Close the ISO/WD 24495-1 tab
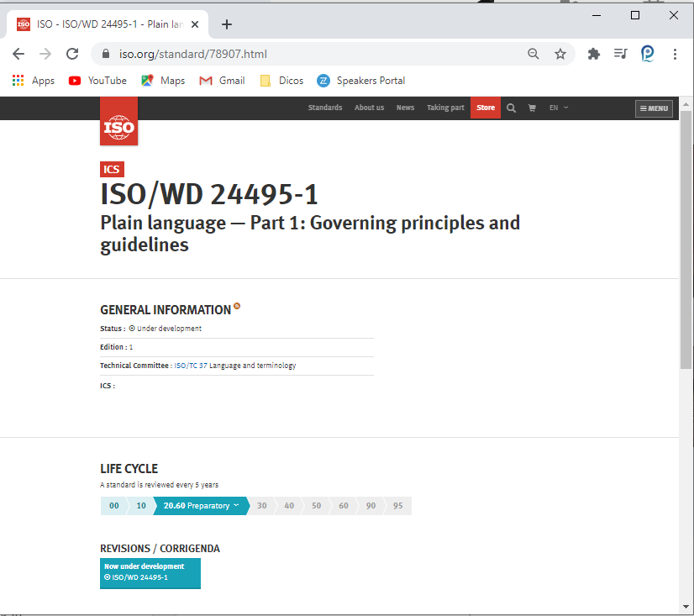694x616 pixels. [x=195, y=24]
